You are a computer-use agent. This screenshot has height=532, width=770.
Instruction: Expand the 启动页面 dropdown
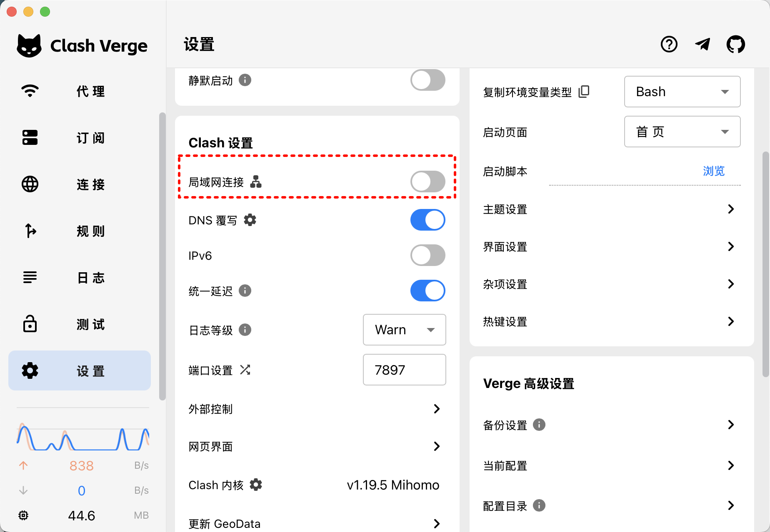coord(682,132)
